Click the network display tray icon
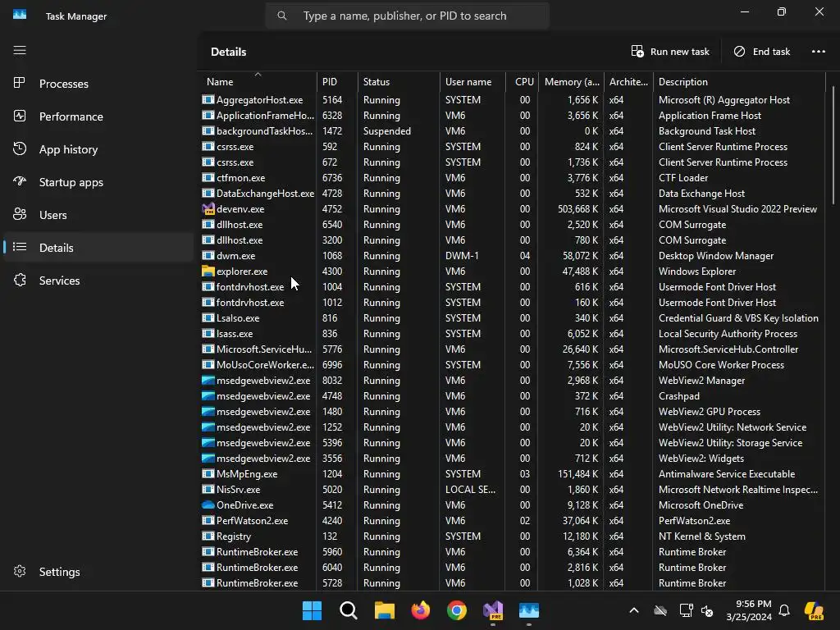The height and width of the screenshot is (630, 840). [686, 610]
